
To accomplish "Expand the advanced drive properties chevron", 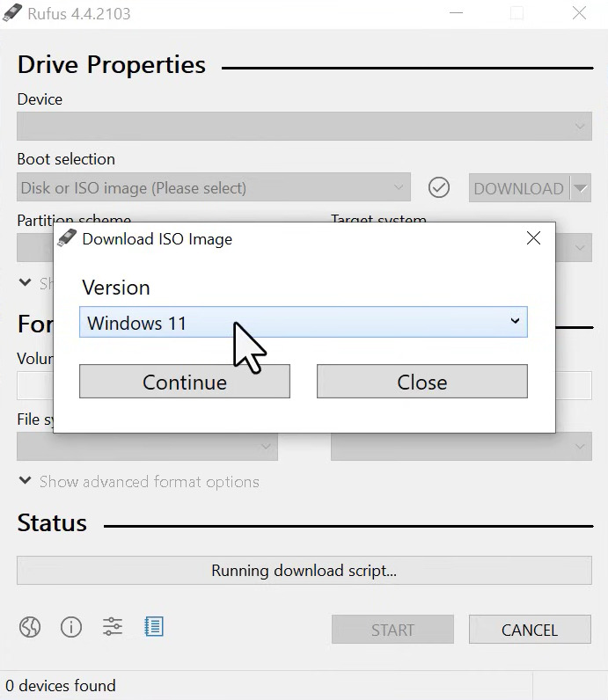I will pyautogui.click(x=26, y=282).
